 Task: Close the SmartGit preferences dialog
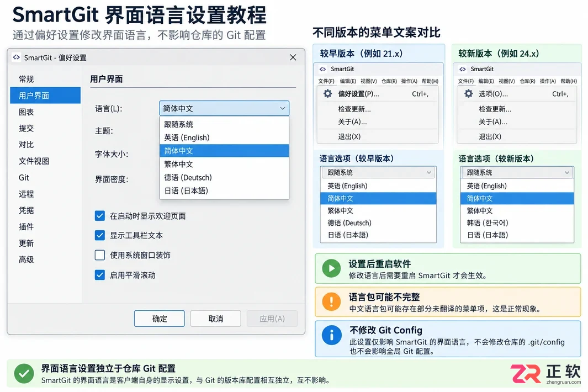pos(293,57)
